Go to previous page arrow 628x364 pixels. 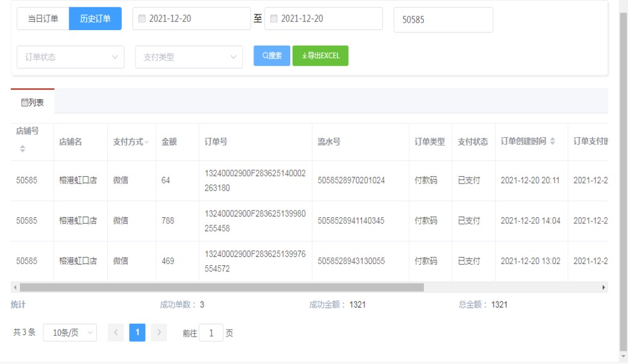pos(116,333)
